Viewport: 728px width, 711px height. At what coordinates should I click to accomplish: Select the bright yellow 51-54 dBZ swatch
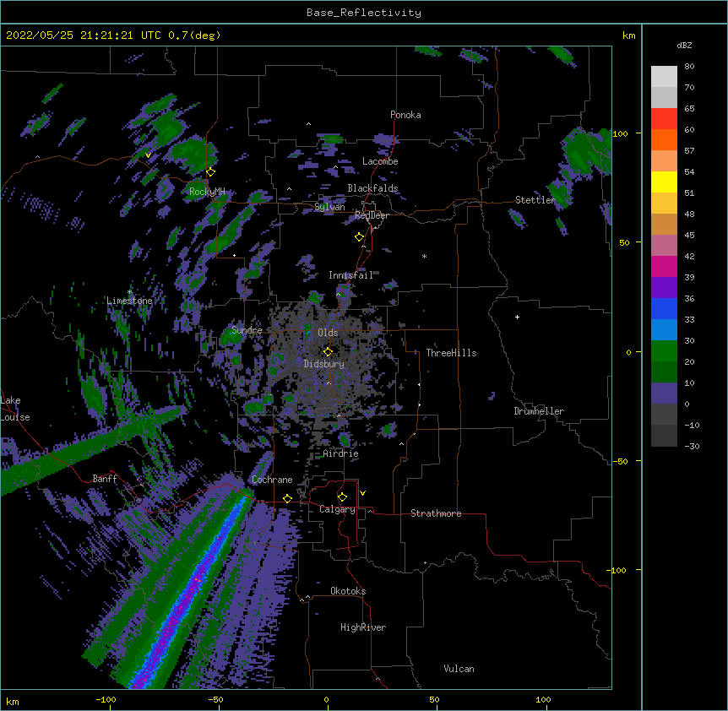click(x=664, y=182)
